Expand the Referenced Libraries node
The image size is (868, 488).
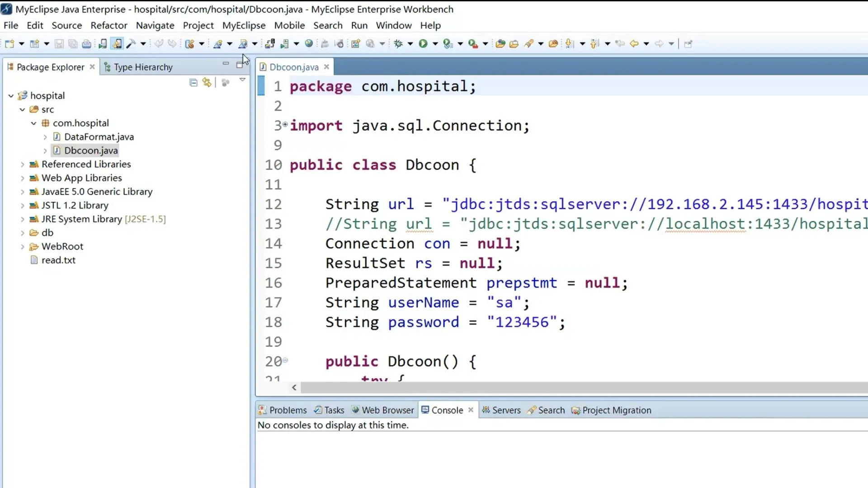pos(22,164)
